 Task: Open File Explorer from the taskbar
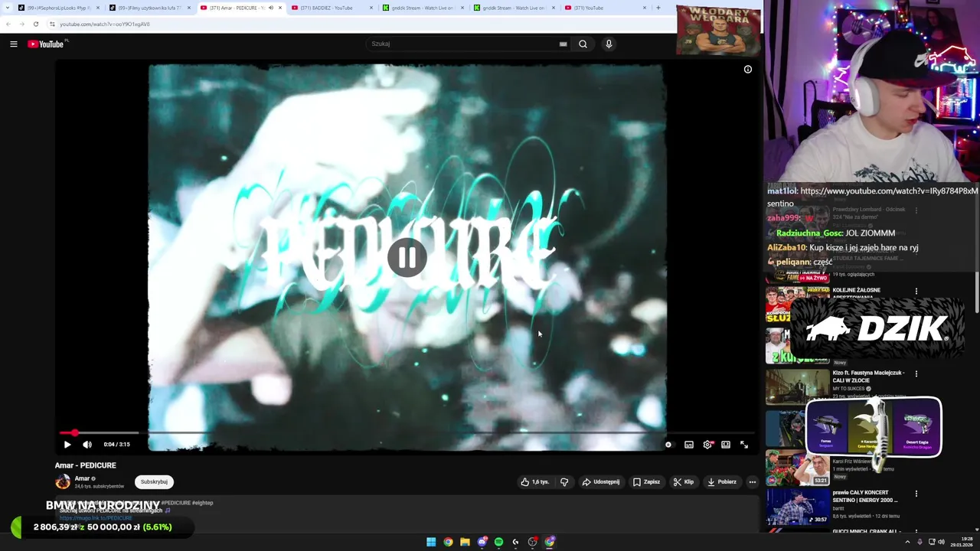tap(465, 542)
